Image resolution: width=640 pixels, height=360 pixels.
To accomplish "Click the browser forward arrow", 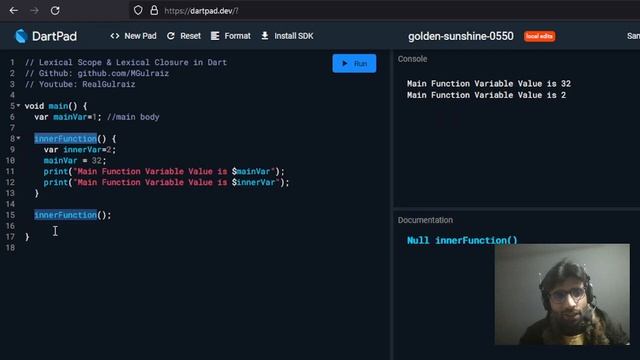I will pos(34,11).
